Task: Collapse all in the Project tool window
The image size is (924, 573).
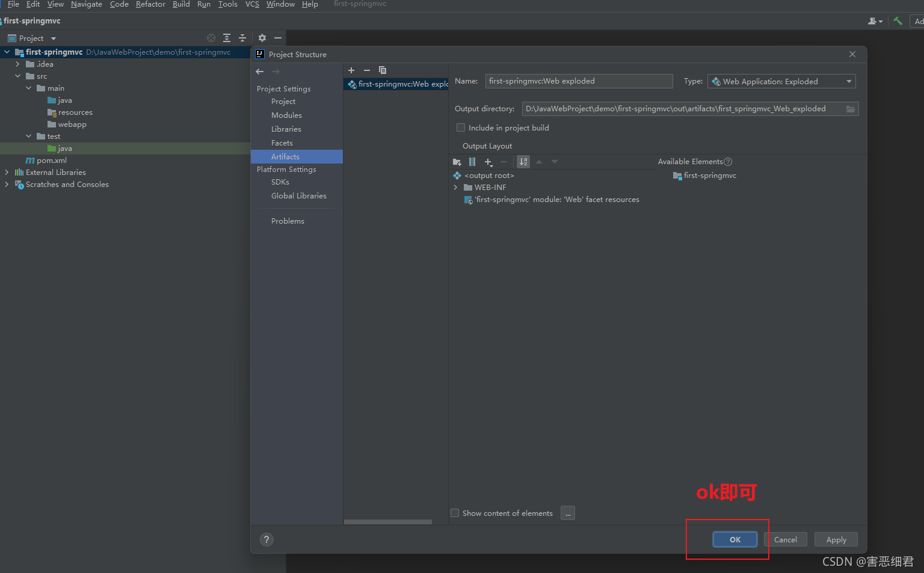Action: click(242, 38)
